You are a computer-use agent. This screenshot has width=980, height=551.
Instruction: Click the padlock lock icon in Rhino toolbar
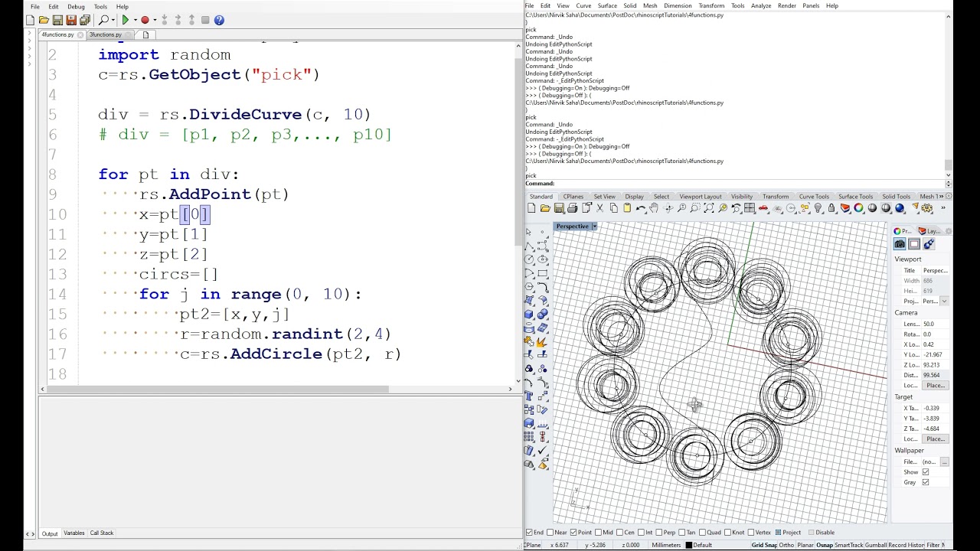point(831,208)
